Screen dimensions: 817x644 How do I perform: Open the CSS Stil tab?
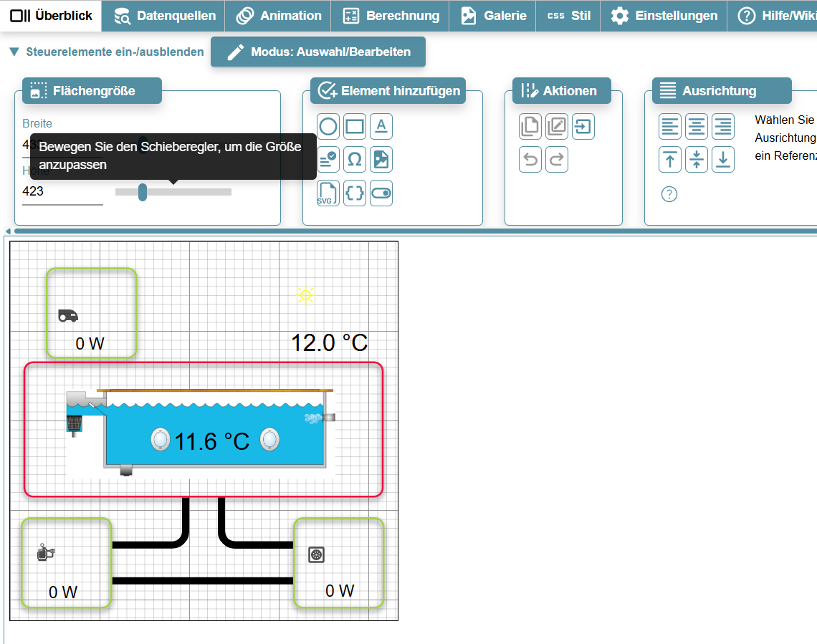point(568,16)
